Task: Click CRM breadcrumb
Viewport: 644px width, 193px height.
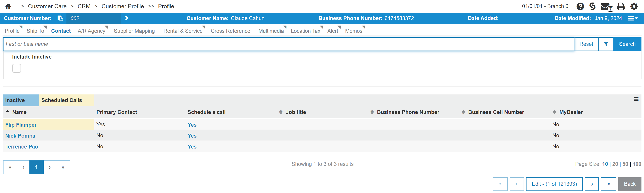Action: coord(84,6)
